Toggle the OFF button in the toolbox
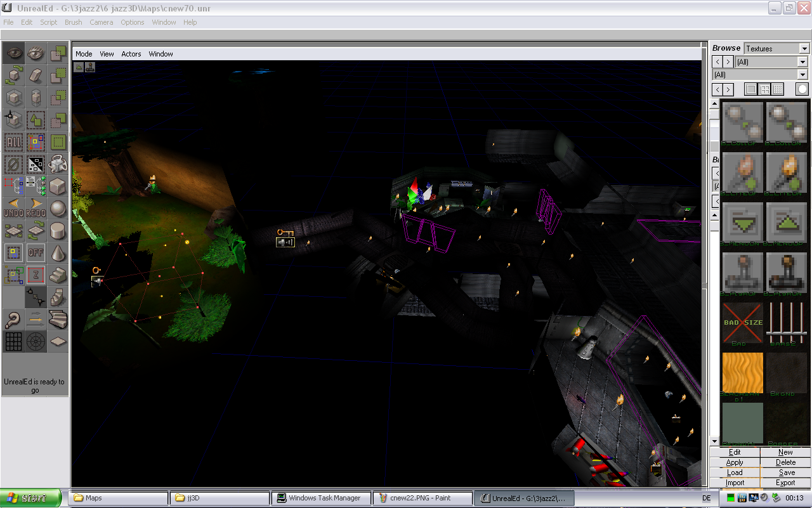The height and width of the screenshot is (508, 812). pos(36,253)
